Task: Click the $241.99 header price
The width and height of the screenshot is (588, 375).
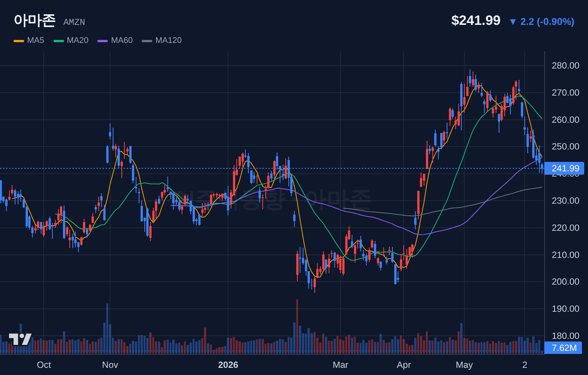Action: (x=476, y=20)
